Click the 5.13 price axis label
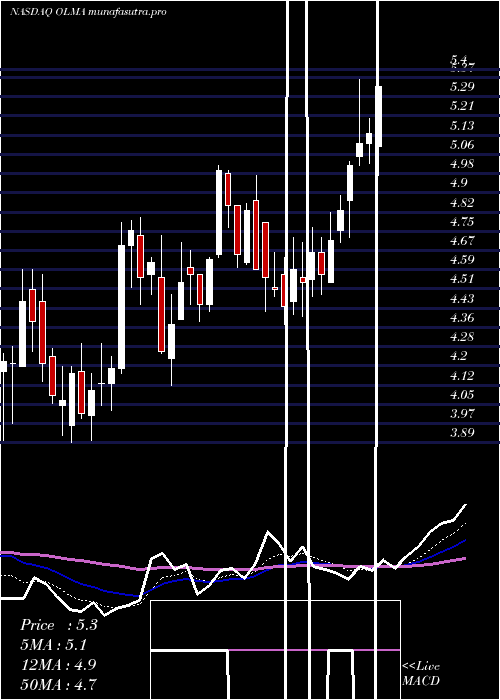 point(462,125)
